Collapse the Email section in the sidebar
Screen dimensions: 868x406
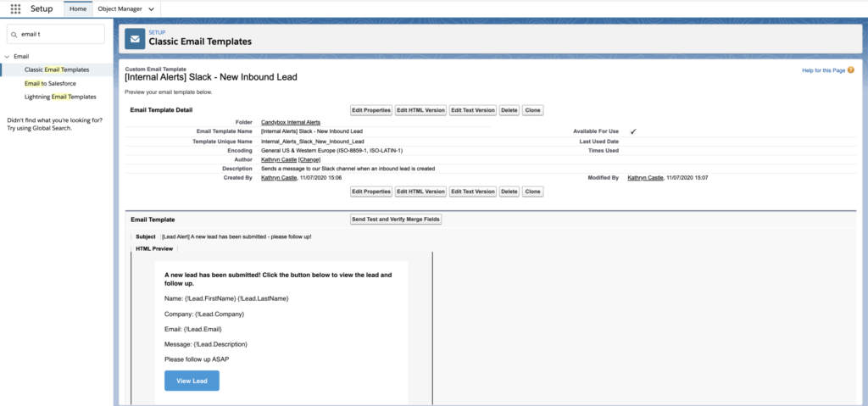point(7,57)
